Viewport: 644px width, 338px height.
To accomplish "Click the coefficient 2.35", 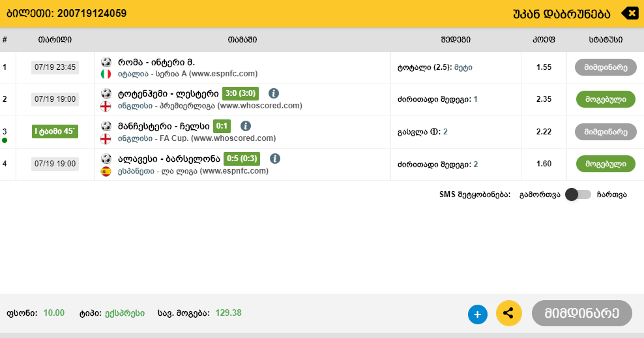I will [x=544, y=99].
